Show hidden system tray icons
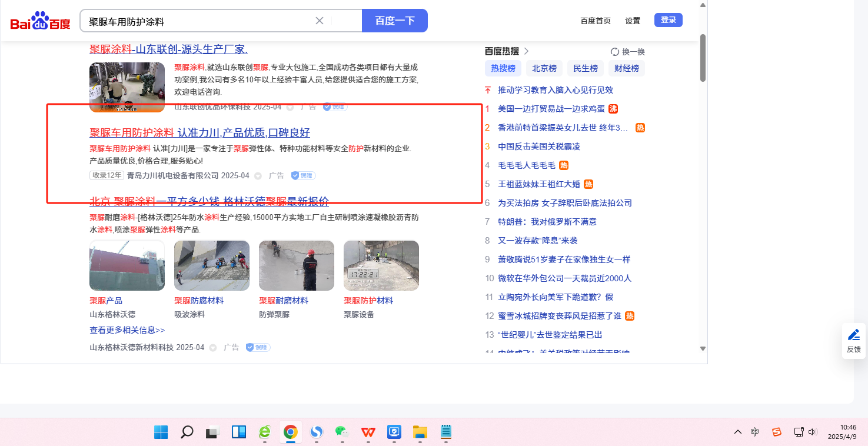 pyautogui.click(x=737, y=432)
